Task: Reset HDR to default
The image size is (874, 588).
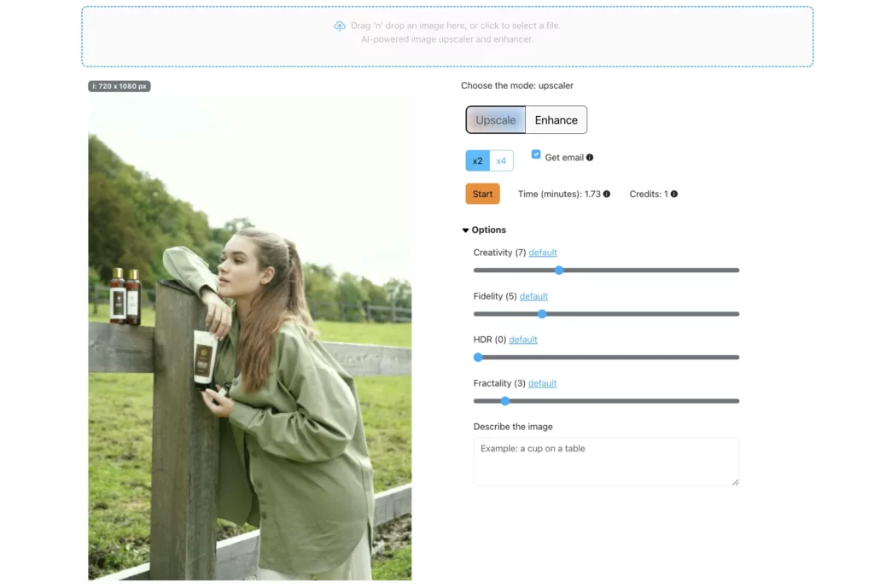Action: click(x=522, y=339)
